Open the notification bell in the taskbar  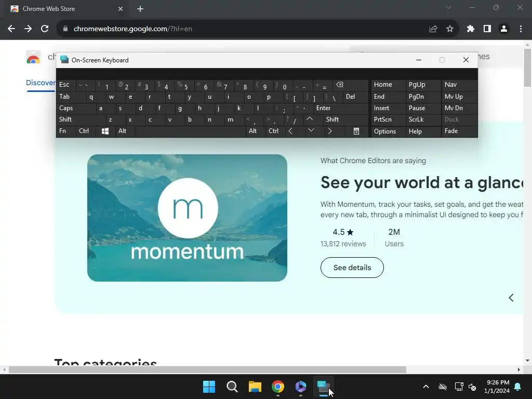click(518, 387)
